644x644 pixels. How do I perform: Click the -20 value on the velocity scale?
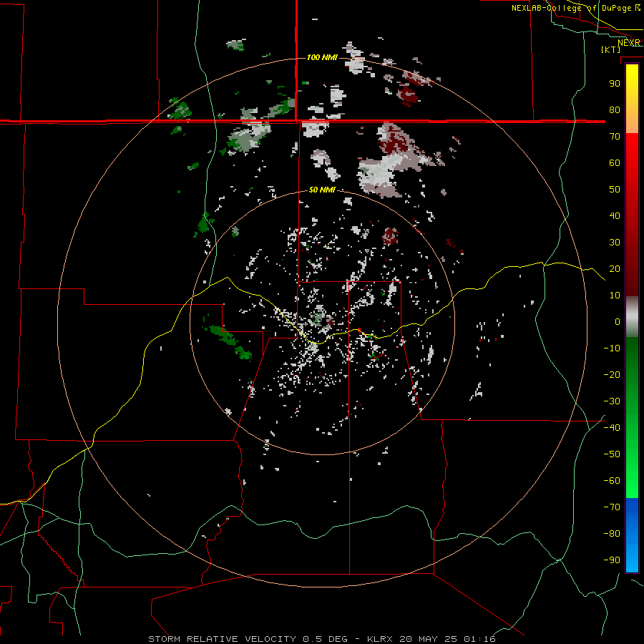tap(612, 374)
